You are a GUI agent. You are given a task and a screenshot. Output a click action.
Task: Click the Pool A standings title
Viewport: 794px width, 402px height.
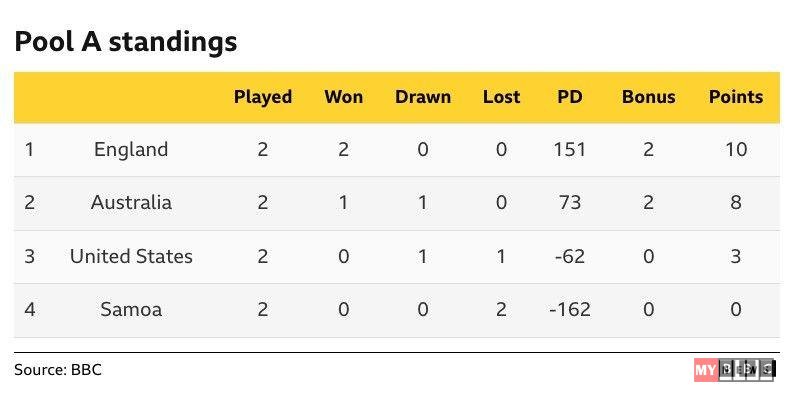(125, 42)
